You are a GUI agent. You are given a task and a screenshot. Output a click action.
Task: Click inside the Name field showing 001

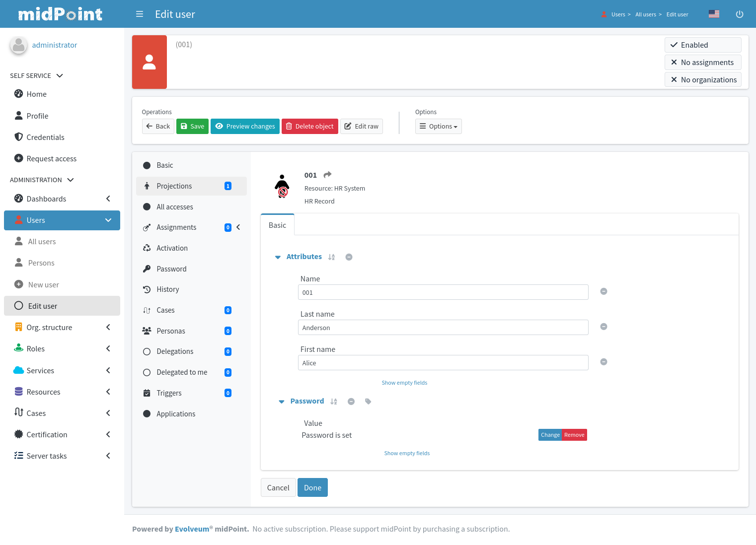(x=443, y=292)
